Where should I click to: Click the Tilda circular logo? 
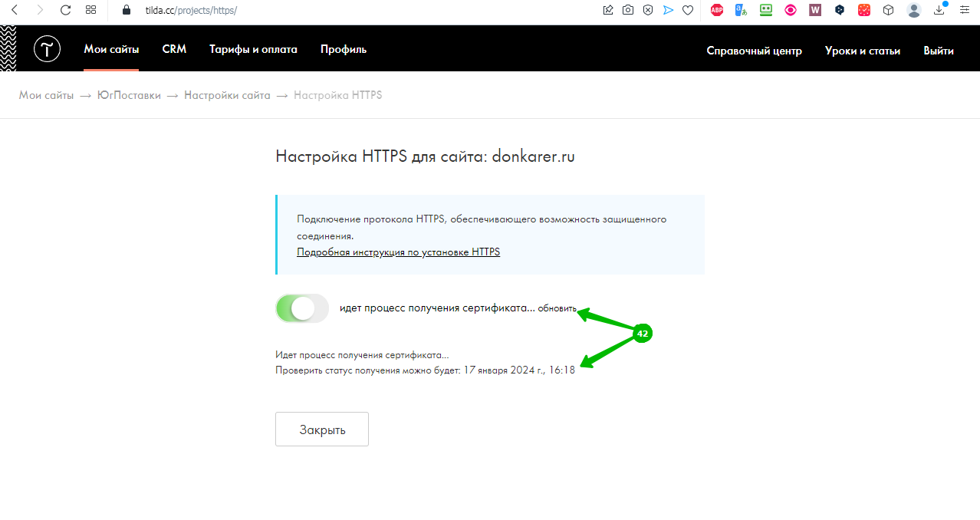(47, 50)
